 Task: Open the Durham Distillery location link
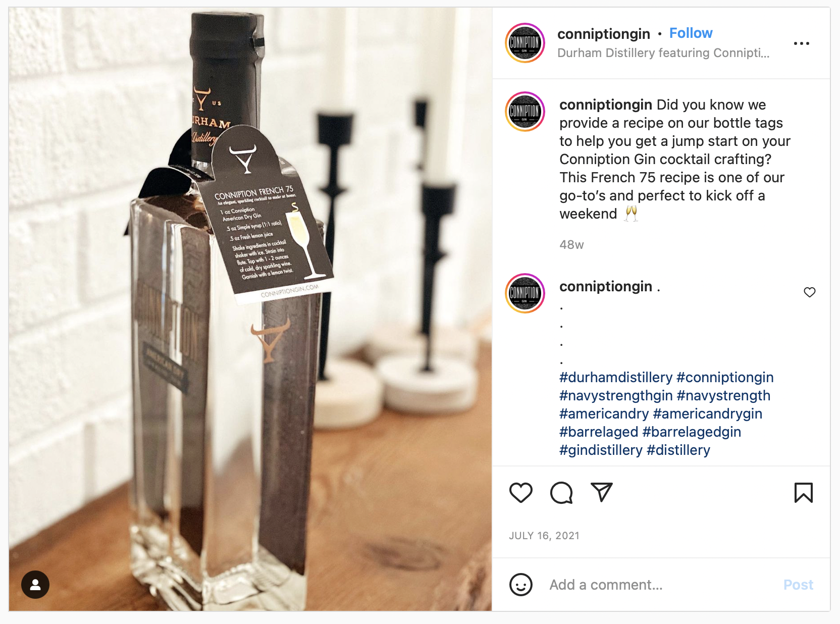coord(663,53)
